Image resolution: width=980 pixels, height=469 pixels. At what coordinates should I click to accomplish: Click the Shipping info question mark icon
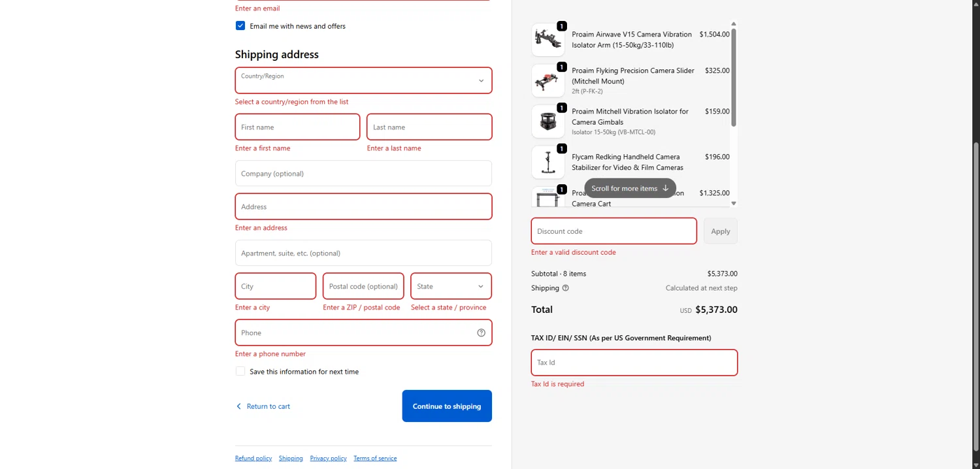tap(566, 288)
